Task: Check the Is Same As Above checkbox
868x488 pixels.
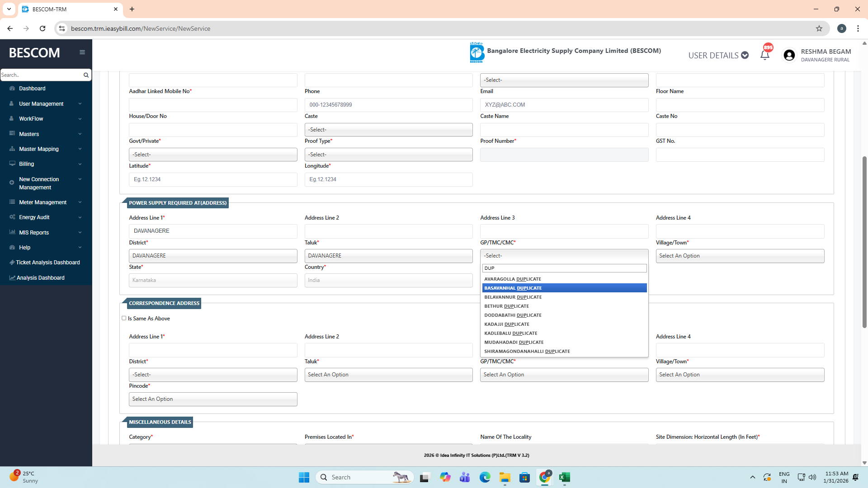Action: [x=124, y=318]
